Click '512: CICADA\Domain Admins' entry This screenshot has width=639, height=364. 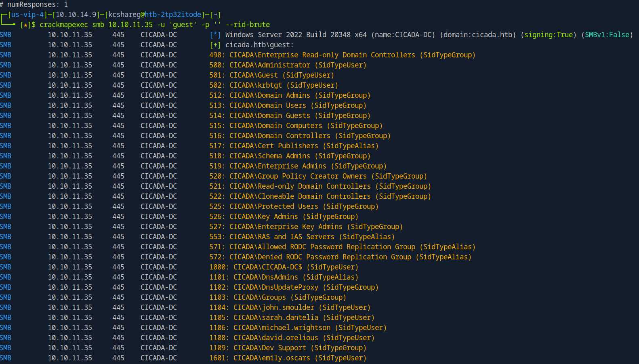[290, 95]
